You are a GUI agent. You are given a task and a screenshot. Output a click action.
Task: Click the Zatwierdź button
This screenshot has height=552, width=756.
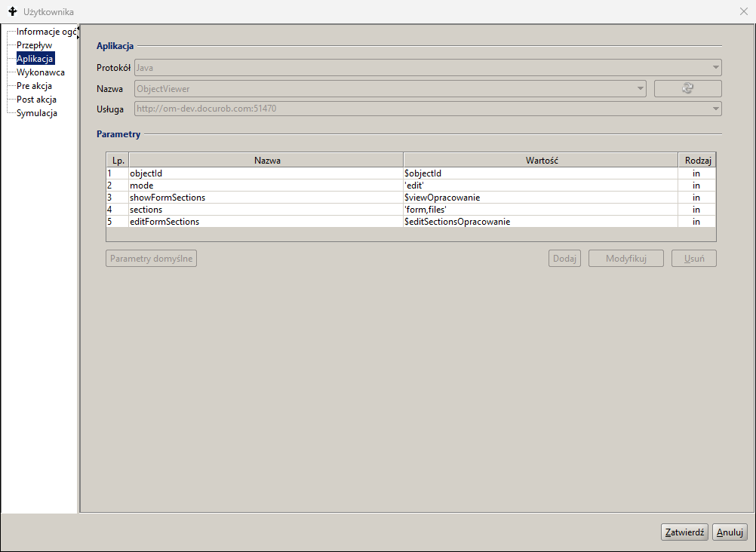(684, 532)
